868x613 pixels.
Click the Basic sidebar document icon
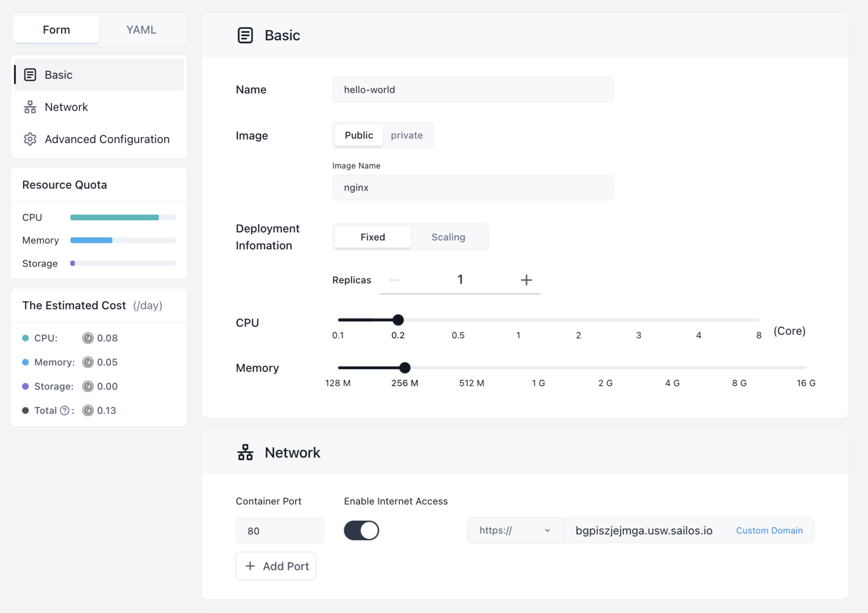click(30, 75)
